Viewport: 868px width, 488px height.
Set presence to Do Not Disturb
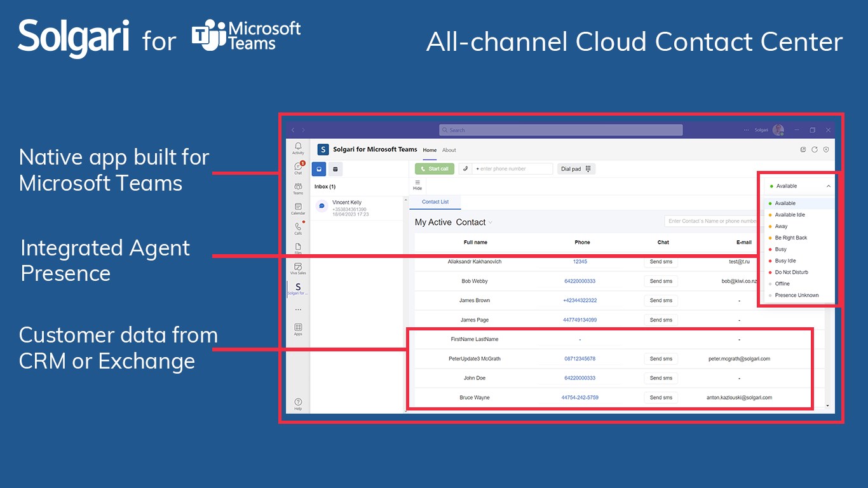click(799, 272)
